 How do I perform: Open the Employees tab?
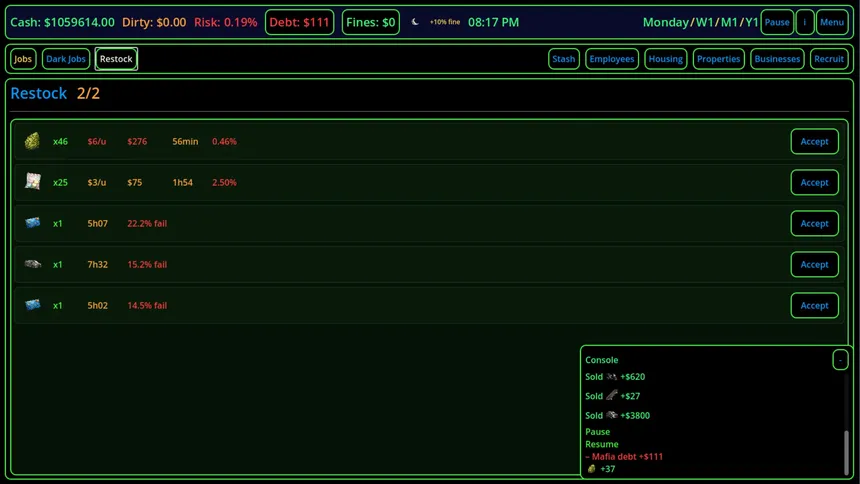pyautogui.click(x=612, y=59)
